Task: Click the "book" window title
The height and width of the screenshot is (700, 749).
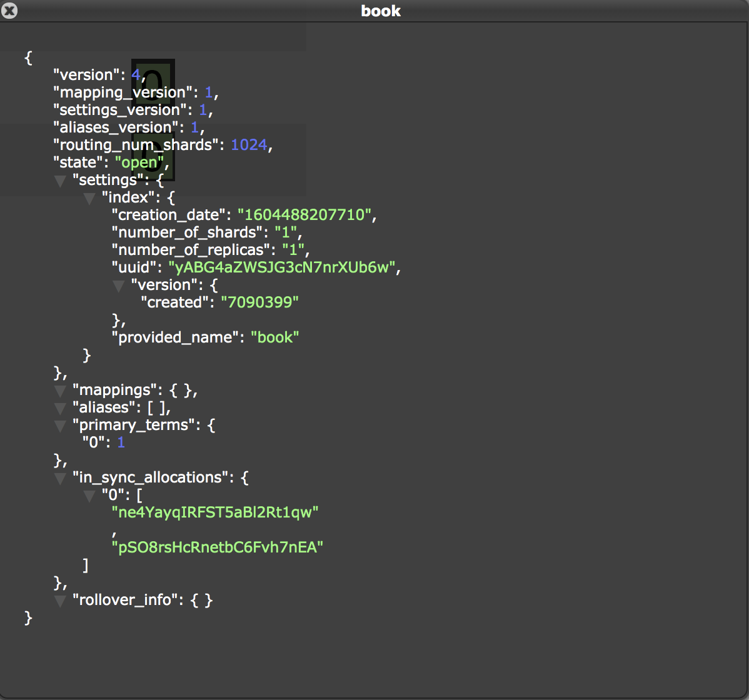Action: (380, 11)
